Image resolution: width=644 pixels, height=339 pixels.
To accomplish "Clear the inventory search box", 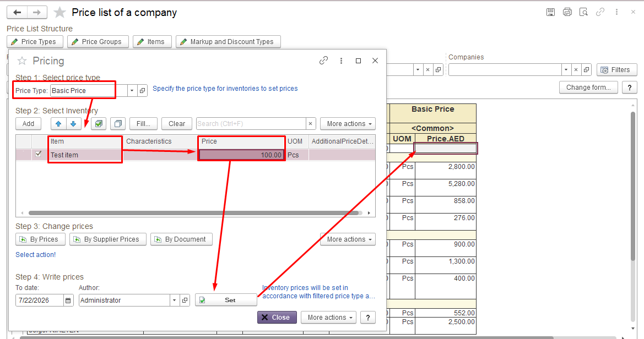I will pos(311,123).
